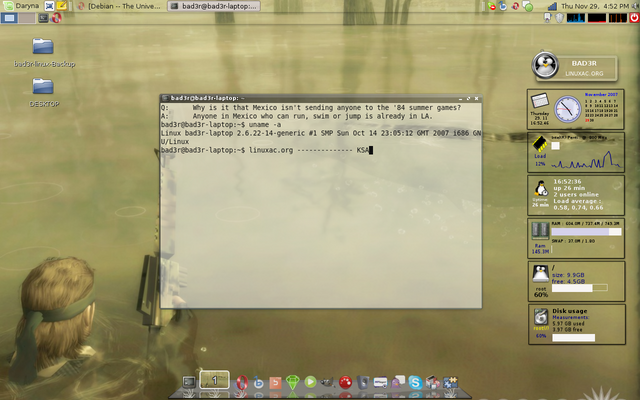Open the DESKTOP folder icon
Viewport: 640px width, 400px height.
tap(43, 92)
